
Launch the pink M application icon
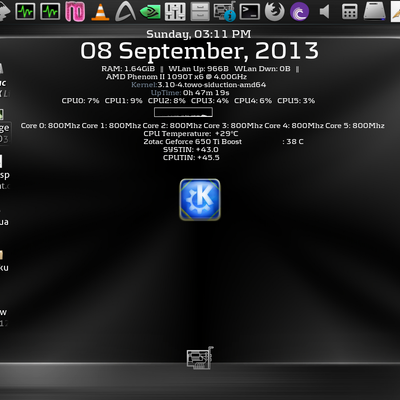(75, 12)
